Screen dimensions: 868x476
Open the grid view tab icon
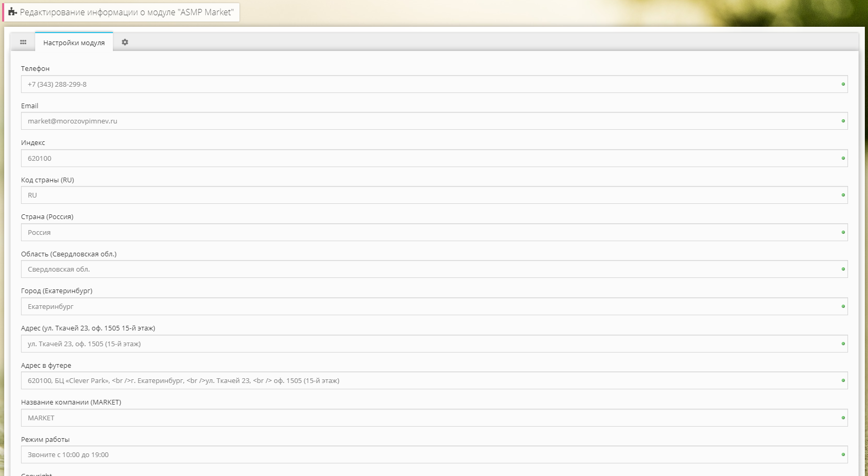tap(23, 42)
